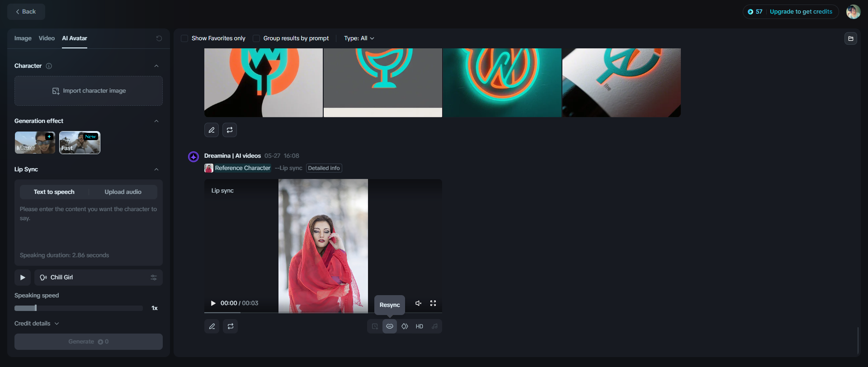Open voice adjustment settings icon
This screenshot has height=367, width=868.
click(154, 278)
